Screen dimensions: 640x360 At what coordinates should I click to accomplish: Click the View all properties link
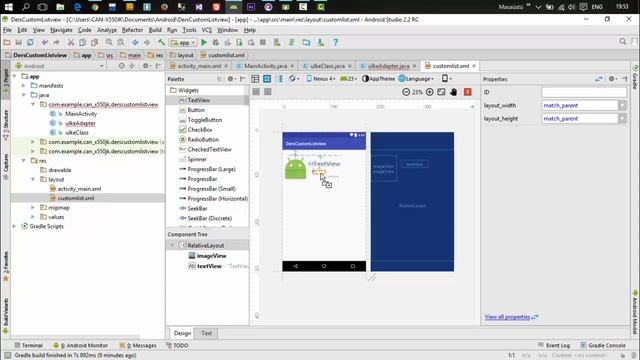507,317
